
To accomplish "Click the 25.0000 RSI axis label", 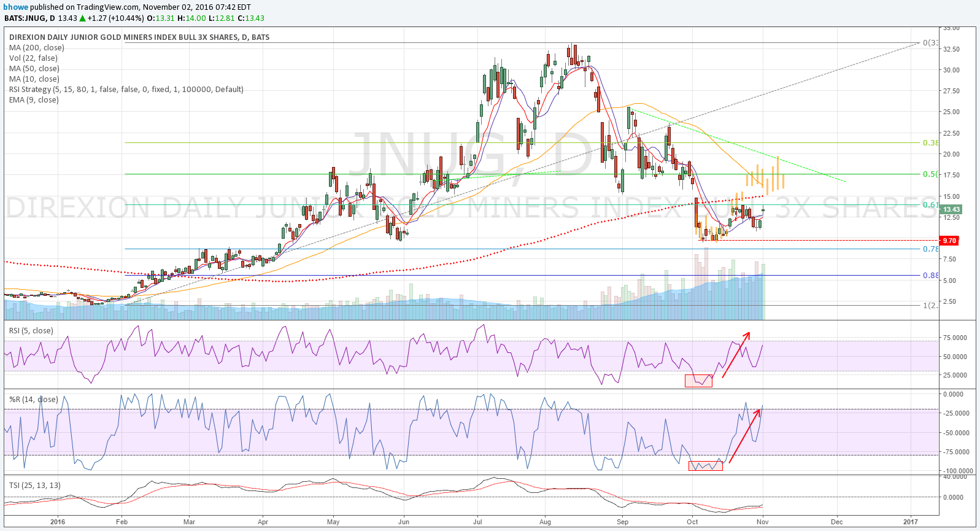I will [955, 375].
